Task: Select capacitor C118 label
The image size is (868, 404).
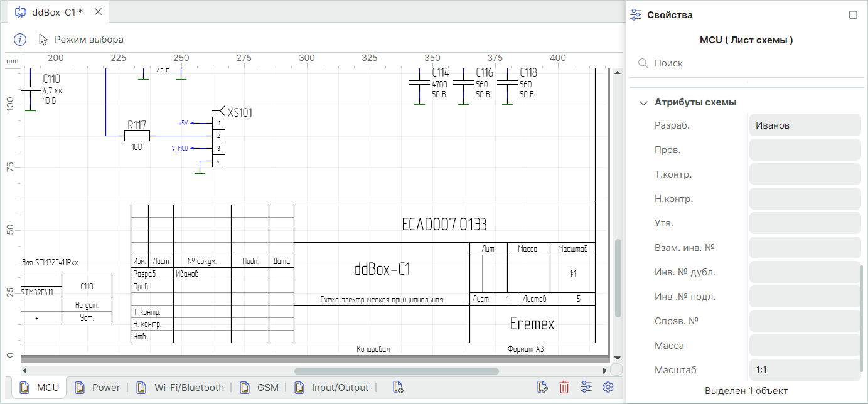Action: (528, 73)
